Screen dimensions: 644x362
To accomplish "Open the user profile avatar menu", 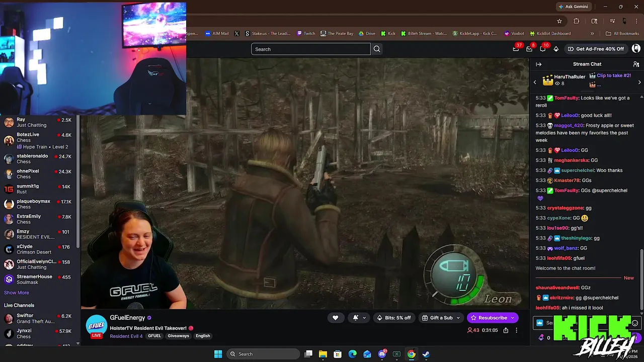I will point(636,49).
